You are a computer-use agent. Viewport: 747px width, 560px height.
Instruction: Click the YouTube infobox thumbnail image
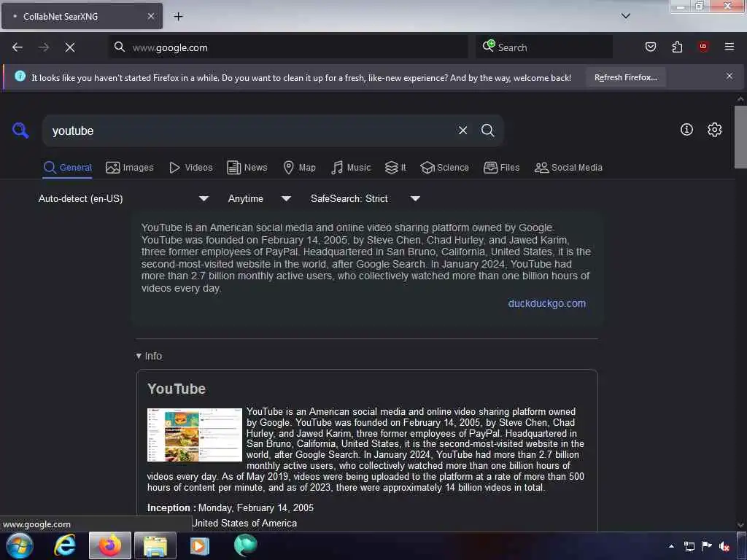tap(194, 435)
